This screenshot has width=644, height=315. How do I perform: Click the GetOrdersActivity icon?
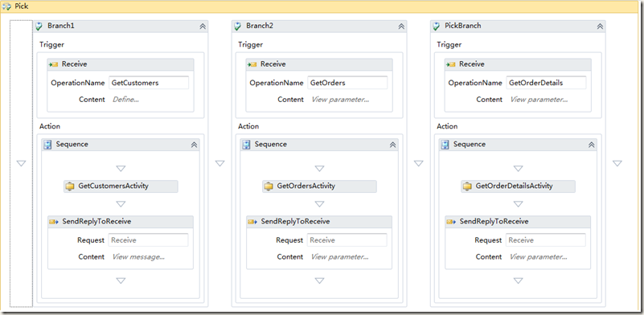pyautogui.click(x=269, y=186)
